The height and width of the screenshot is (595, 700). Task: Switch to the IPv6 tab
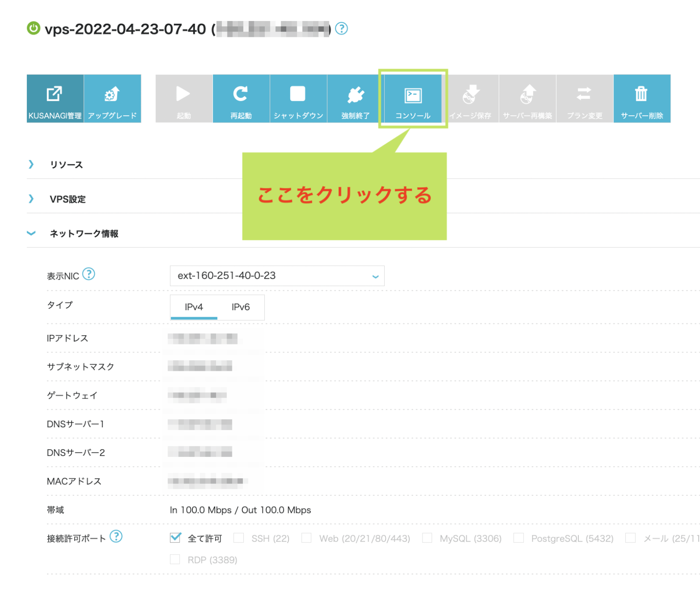tap(241, 307)
